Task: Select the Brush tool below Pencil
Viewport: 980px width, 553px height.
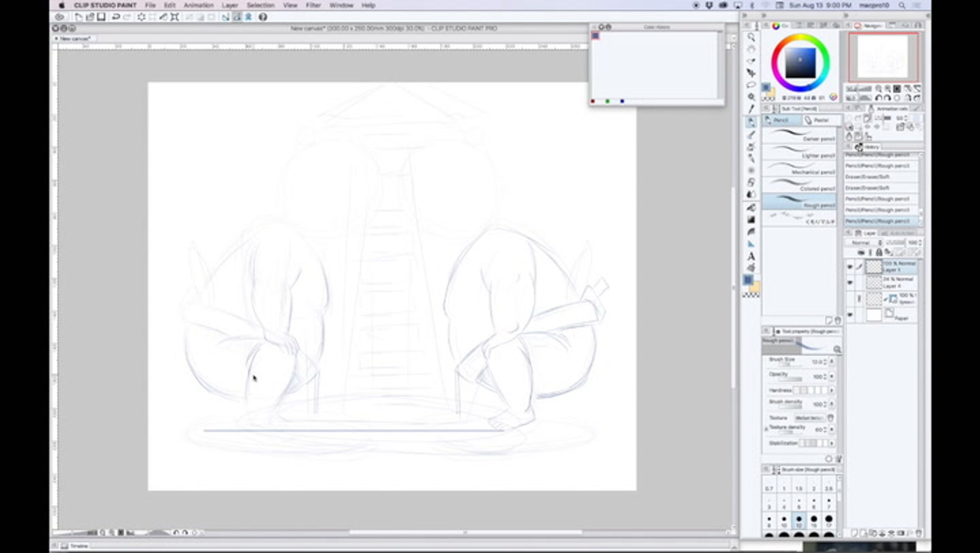Action: [751, 135]
